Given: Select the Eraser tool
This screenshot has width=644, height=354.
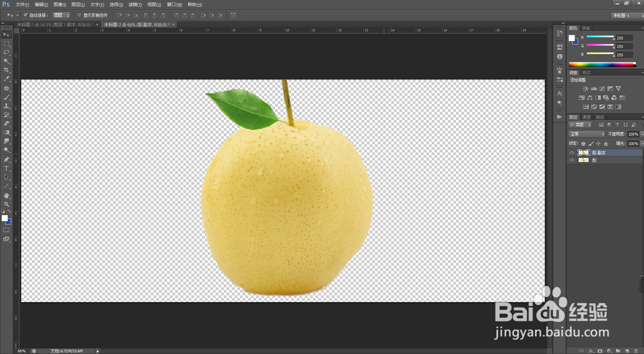Looking at the screenshot, I should click(x=6, y=123).
